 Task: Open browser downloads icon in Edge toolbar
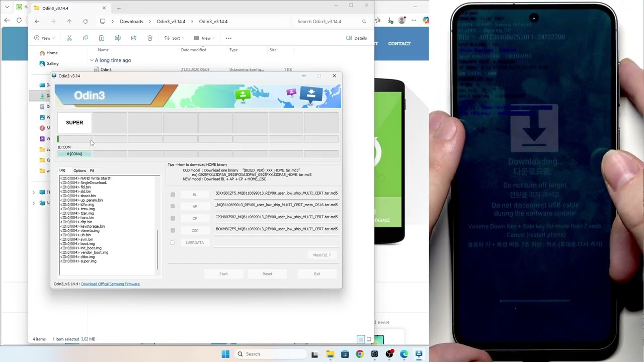point(390,21)
